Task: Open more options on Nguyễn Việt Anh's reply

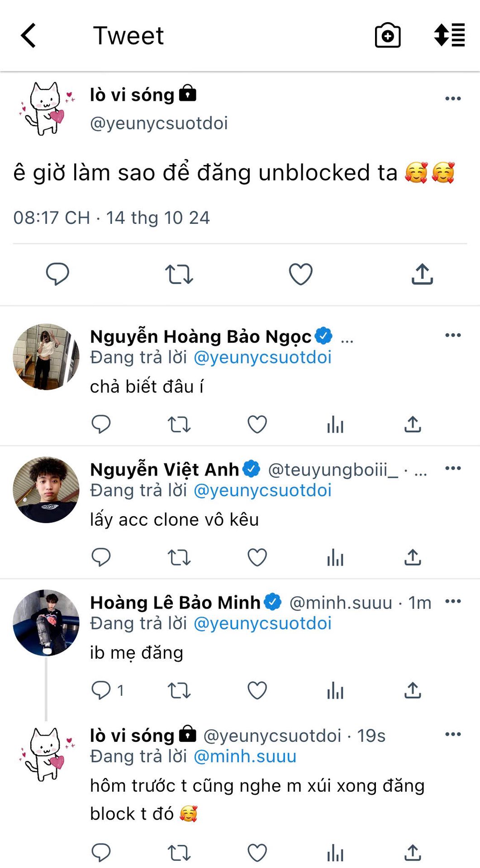Action: (x=453, y=468)
